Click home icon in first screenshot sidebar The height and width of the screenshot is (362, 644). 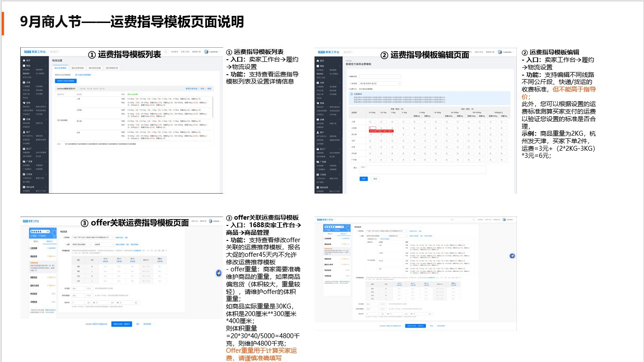tap(24, 61)
